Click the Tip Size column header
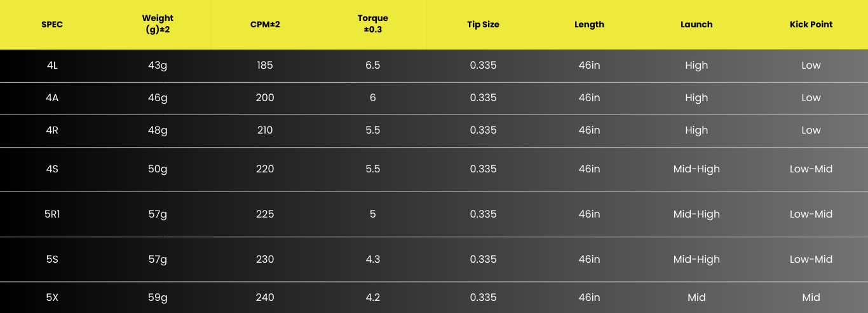 (x=483, y=25)
